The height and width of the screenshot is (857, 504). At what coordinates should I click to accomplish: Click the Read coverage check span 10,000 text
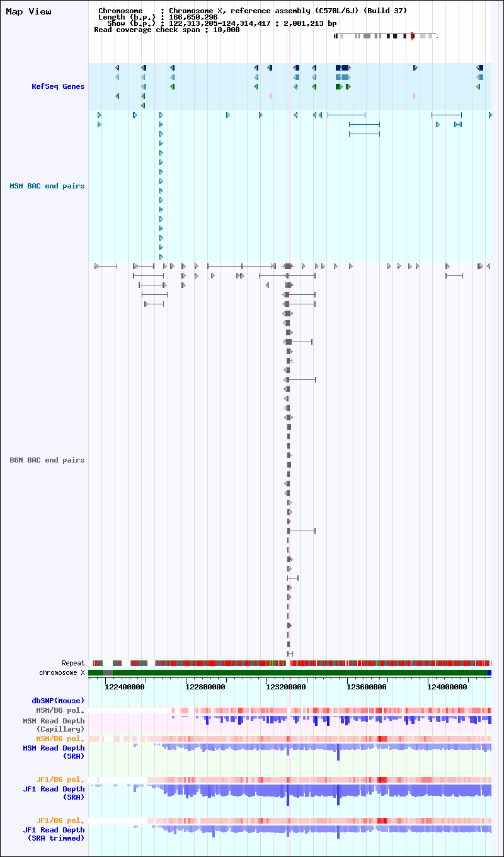(x=167, y=30)
